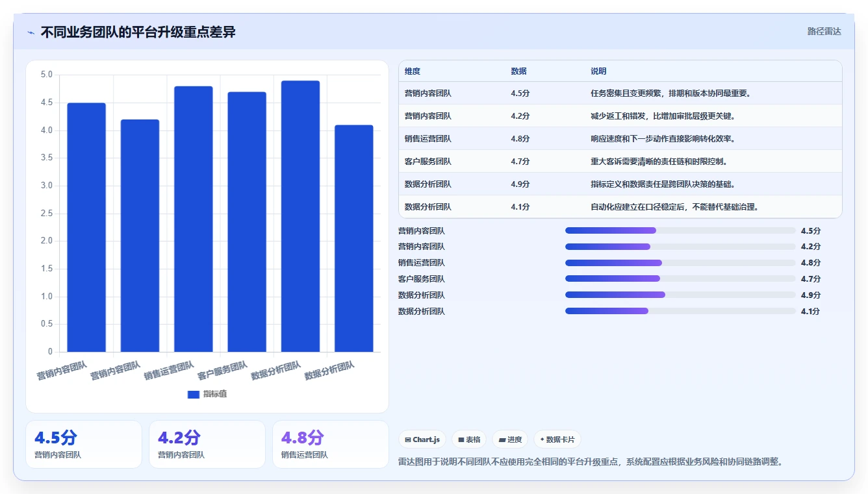Screen dimensions: 868x494
Task: Click the 2.5 y-axis tick label
Action: (46, 214)
